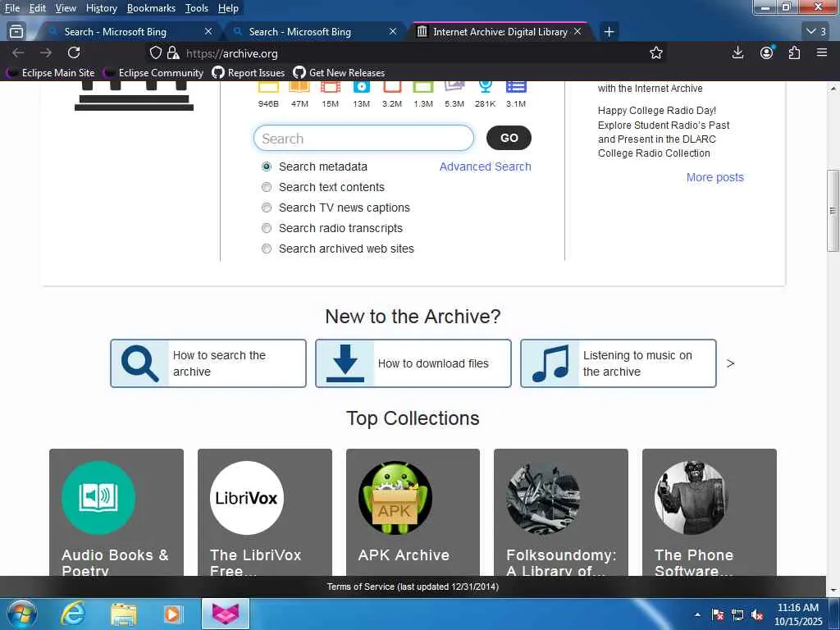Open the downloads panel
The height and width of the screenshot is (630, 840).
coord(737,52)
